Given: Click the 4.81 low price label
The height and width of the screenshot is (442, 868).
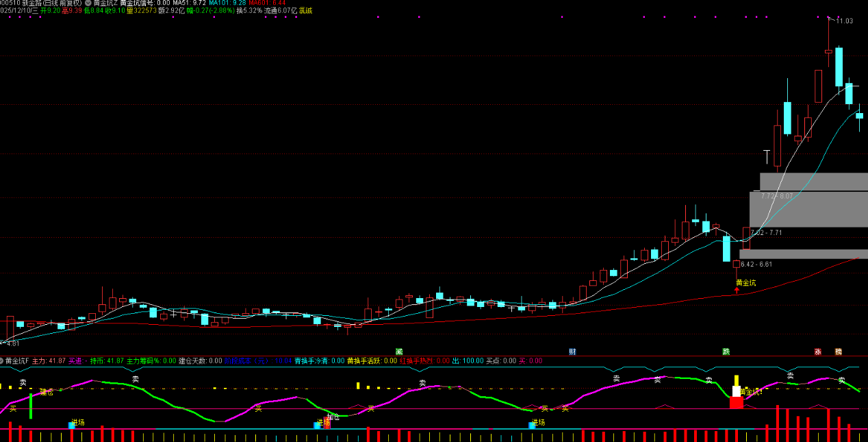Looking at the screenshot, I should pos(13,343).
